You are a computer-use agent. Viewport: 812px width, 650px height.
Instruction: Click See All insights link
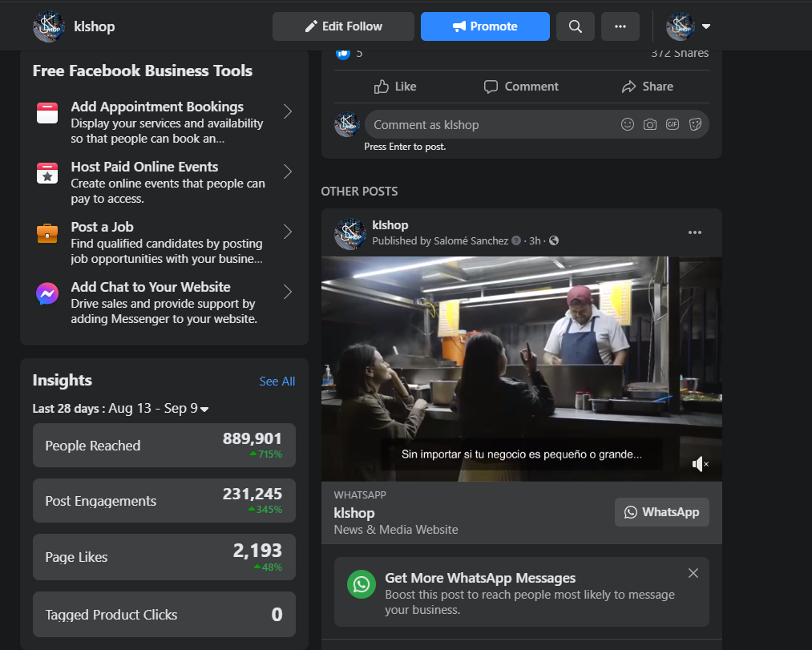coord(277,382)
